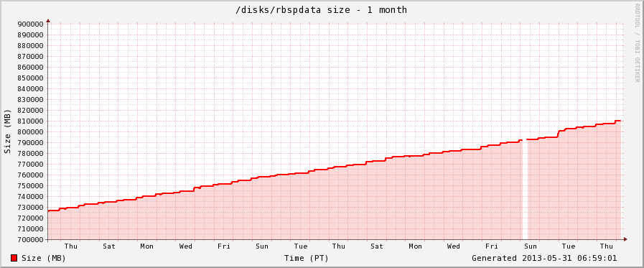644x268 pixels.
Task: Click the "Time (PT)" axis title
Action: (x=306, y=258)
